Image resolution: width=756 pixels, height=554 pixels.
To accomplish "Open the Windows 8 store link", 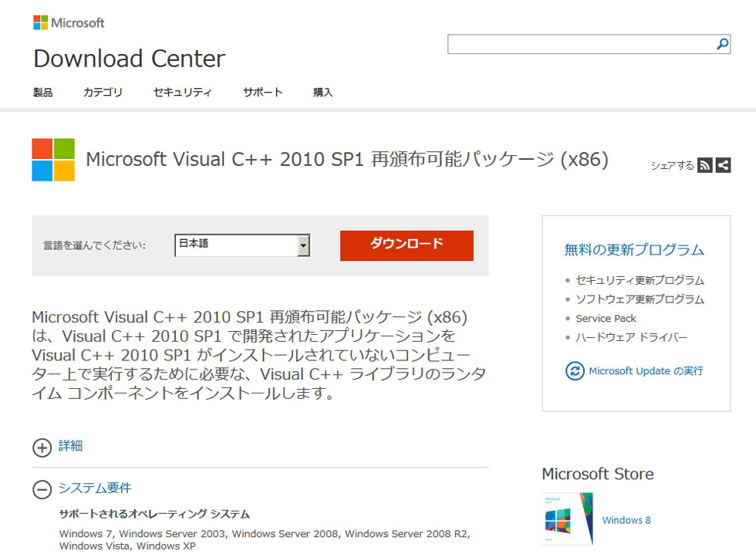I will pyautogui.click(x=626, y=520).
